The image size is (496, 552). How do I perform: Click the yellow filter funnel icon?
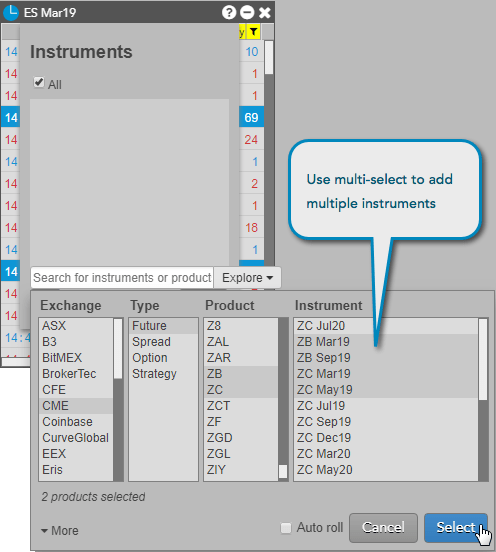(x=253, y=32)
